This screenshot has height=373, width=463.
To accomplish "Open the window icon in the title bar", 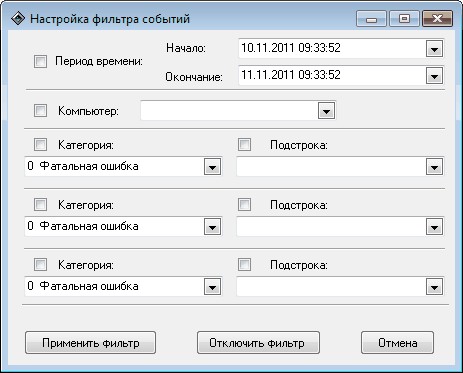I will 17,18.
